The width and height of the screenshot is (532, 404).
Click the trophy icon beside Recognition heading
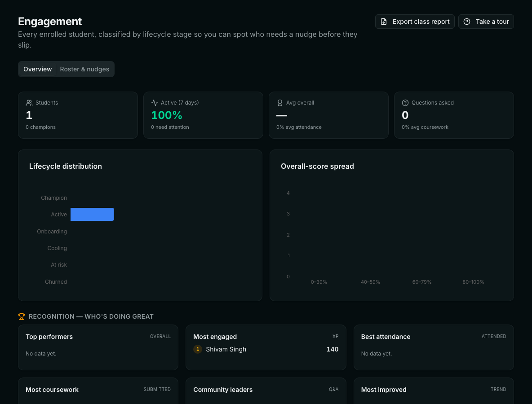(22, 316)
